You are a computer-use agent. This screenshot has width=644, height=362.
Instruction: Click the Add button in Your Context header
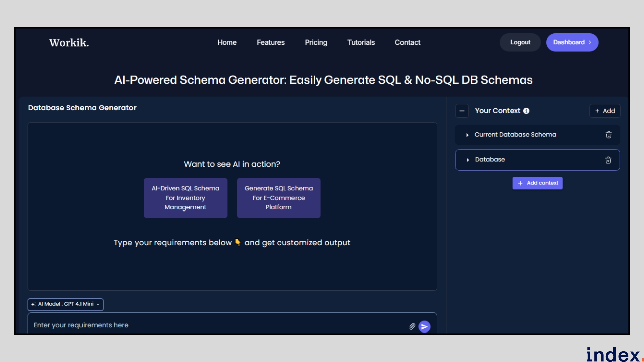point(605,111)
